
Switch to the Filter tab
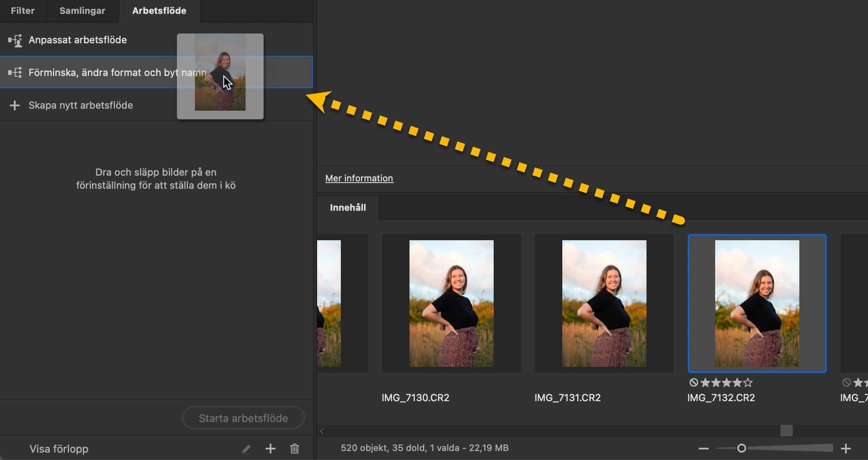coord(23,11)
